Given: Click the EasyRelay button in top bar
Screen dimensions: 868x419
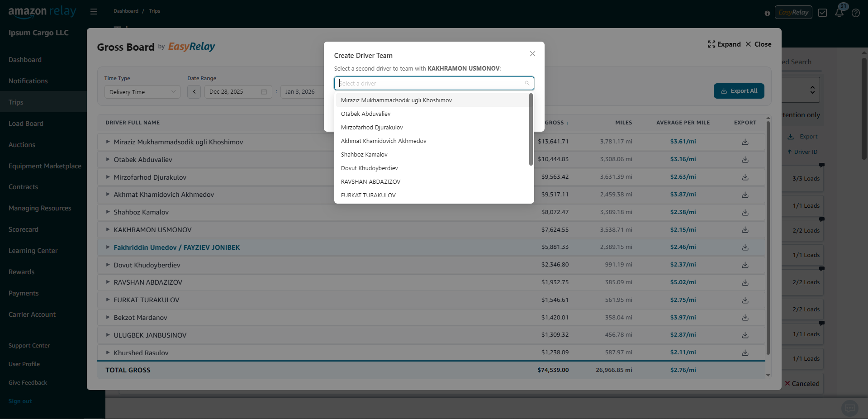Looking at the screenshot, I should coord(793,12).
